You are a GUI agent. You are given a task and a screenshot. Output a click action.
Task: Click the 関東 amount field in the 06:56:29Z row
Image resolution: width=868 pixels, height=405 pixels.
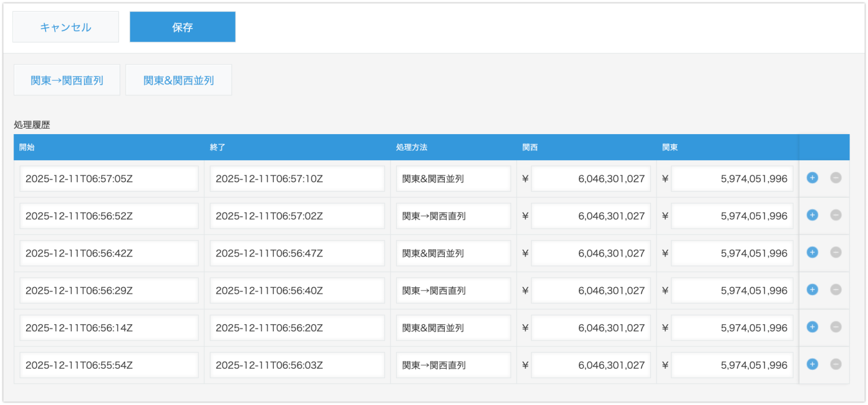(x=731, y=290)
